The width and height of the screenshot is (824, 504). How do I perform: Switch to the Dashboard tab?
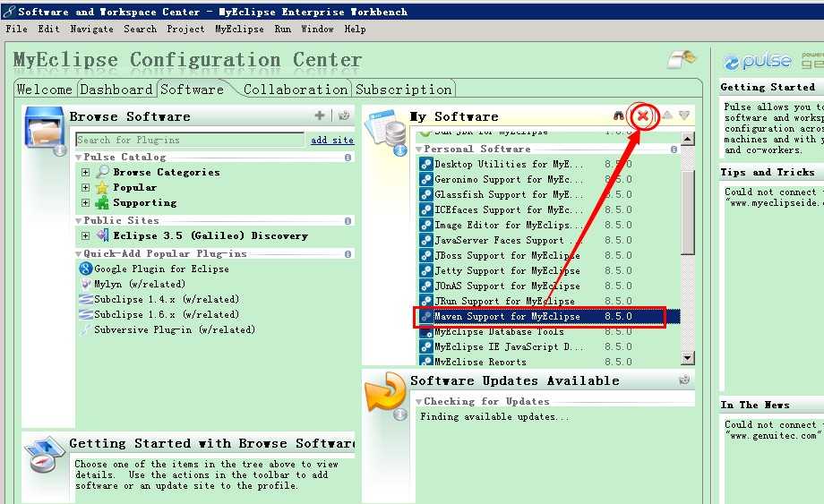[x=116, y=90]
